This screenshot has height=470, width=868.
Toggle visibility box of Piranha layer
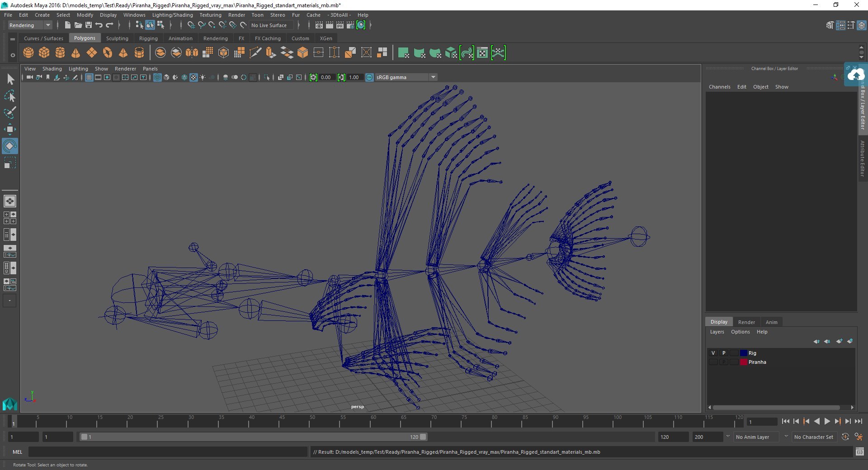click(713, 362)
